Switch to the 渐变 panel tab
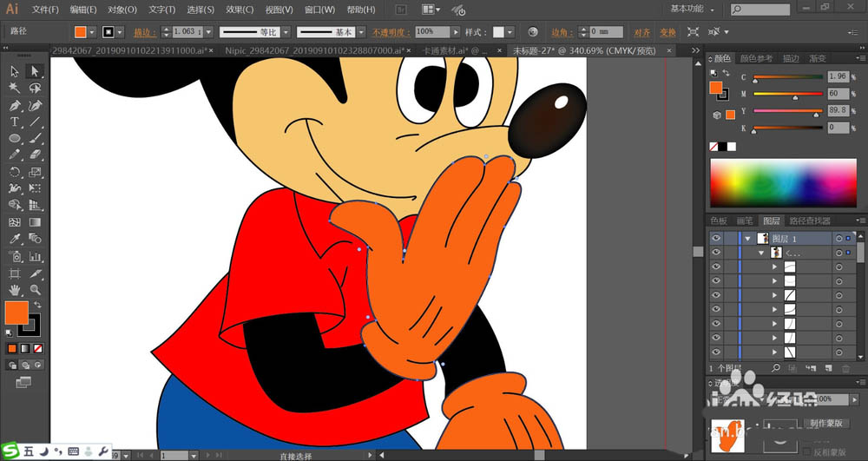 coord(818,58)
